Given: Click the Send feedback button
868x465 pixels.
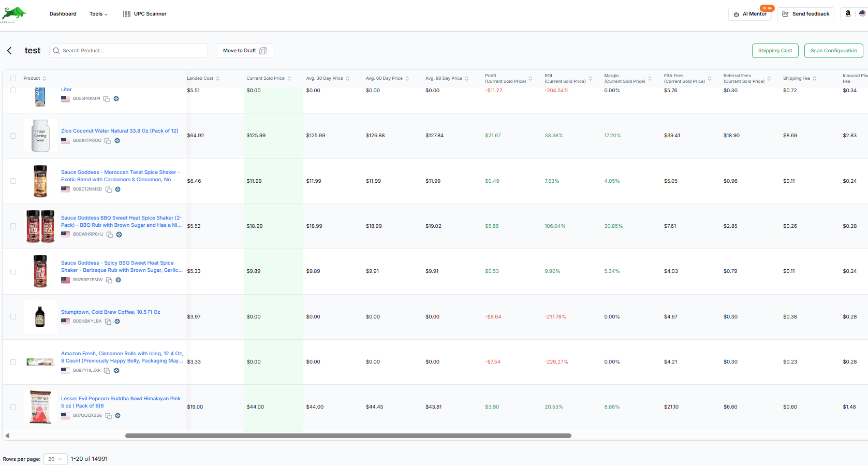Looking at the screenshot, I should pyautogui.click(x=806, y=14).
